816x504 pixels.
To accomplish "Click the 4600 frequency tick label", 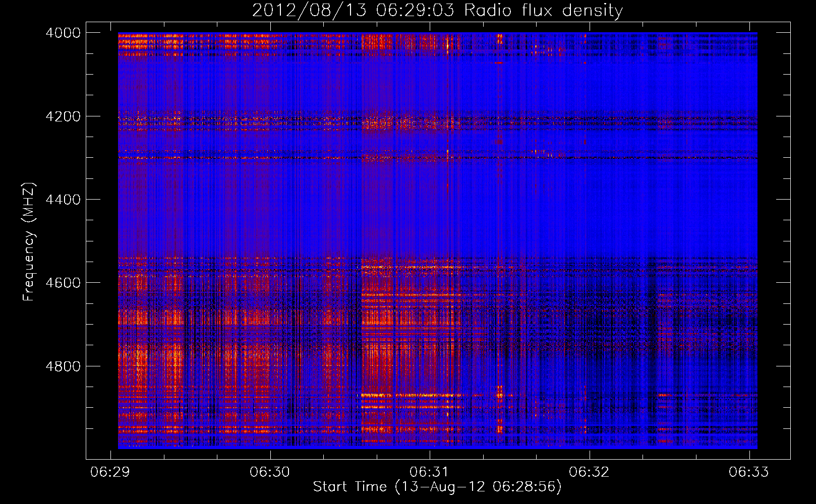I will (x=63, y=283).
